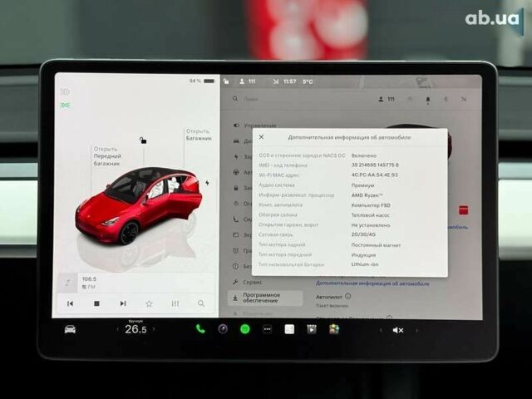Select 'Тепловой насос' heating value
The height and width of the screenshot is (399, 532).
371,214
